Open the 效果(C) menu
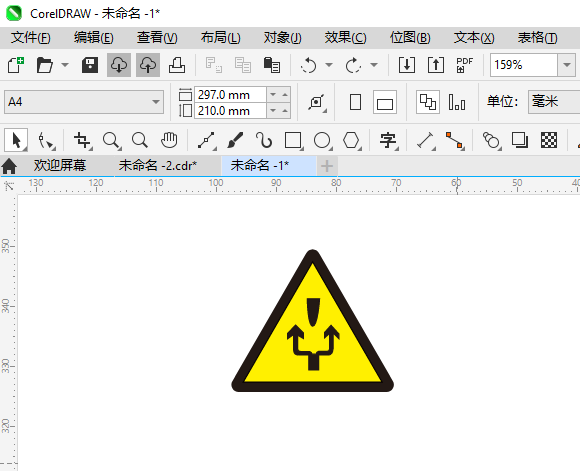The height and width of the screenshot is (471, 580). pyautogui.click(x=345, y=38)
